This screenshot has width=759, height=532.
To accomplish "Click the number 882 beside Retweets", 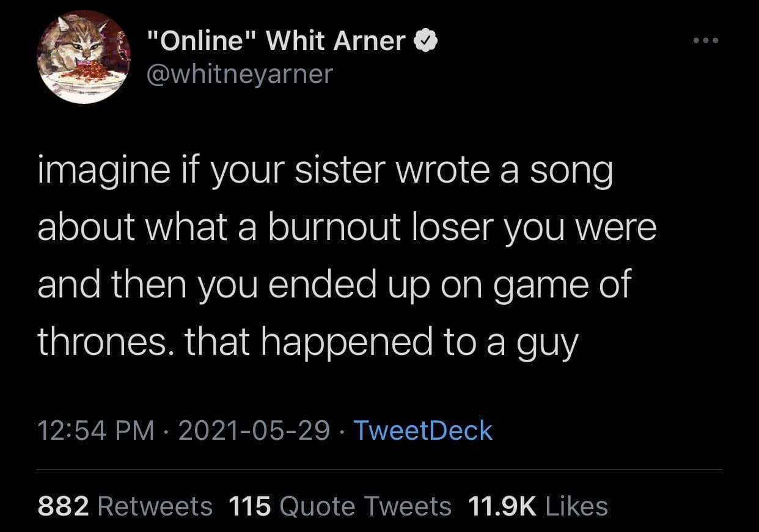I will tap(64, 506).
